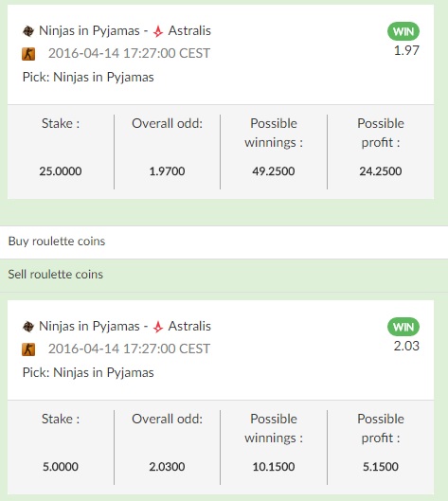Click the CS:GO game icon in second bet
Image resolution: width=448 pixels, height=501 pixels.
click(x=28, y=349)
